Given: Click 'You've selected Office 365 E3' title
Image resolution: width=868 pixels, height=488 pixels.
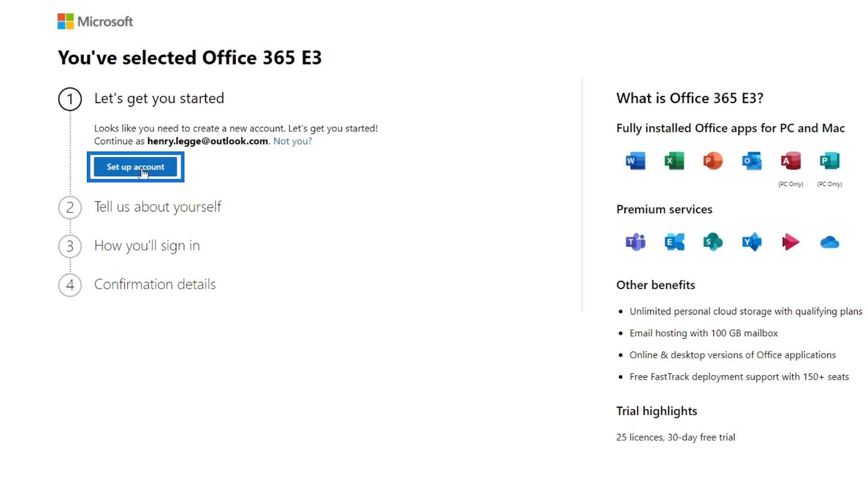Looking at the screenshot, I should (190, 57).
